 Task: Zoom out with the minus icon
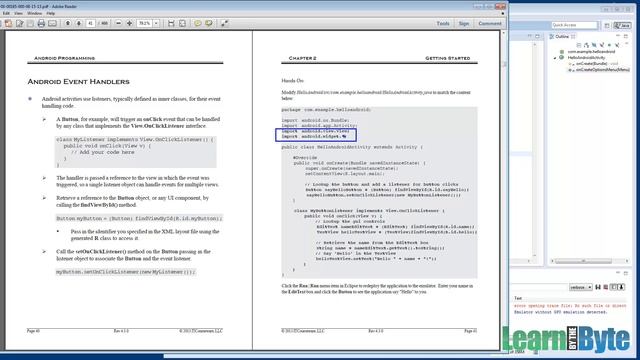[x=118, y=24]
